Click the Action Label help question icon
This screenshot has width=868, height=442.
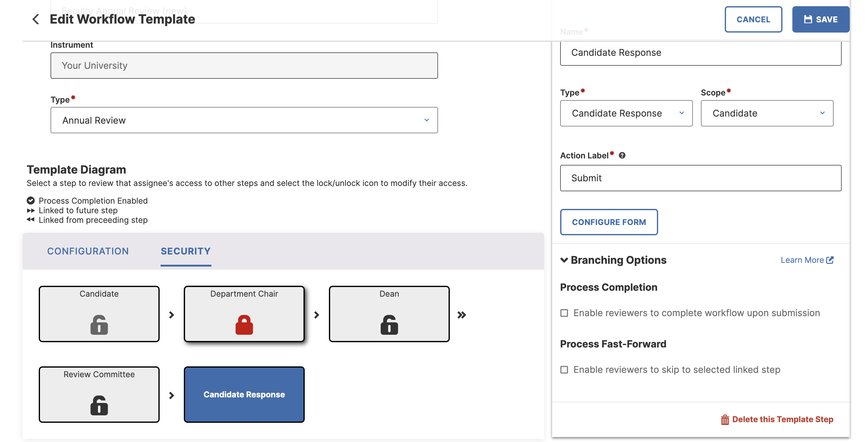click(x=622, y=155)
